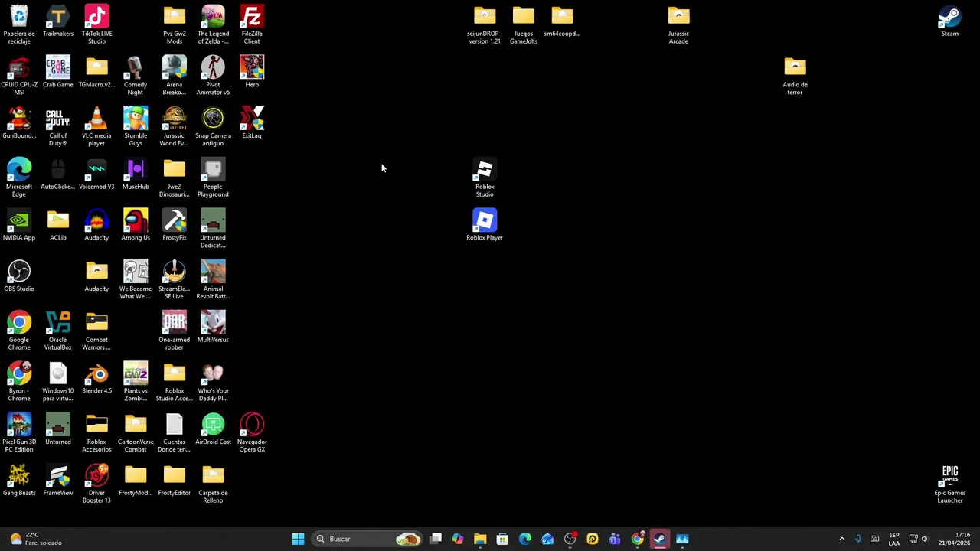
Task: Select the MultiVersus shortcut
Action: coord(213,328)
